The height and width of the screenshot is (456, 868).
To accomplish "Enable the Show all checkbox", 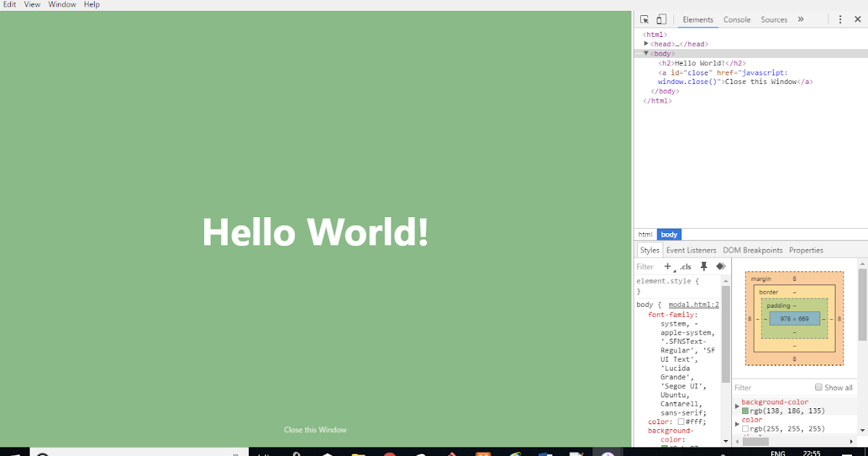I will (818, 387).
